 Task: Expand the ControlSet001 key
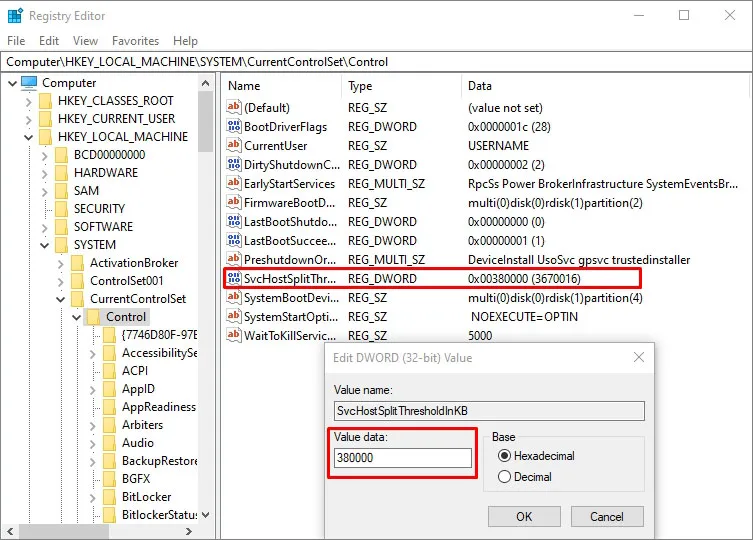point(62,281)
